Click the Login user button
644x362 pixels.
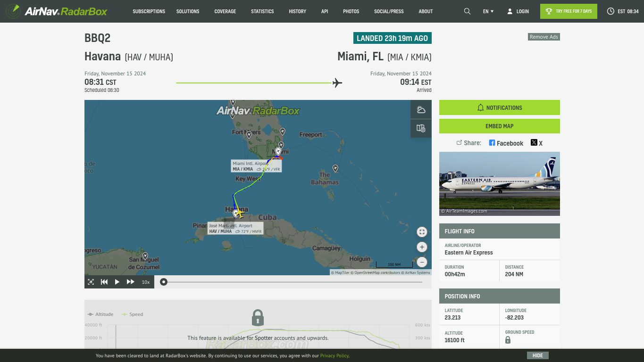(518, 11)
